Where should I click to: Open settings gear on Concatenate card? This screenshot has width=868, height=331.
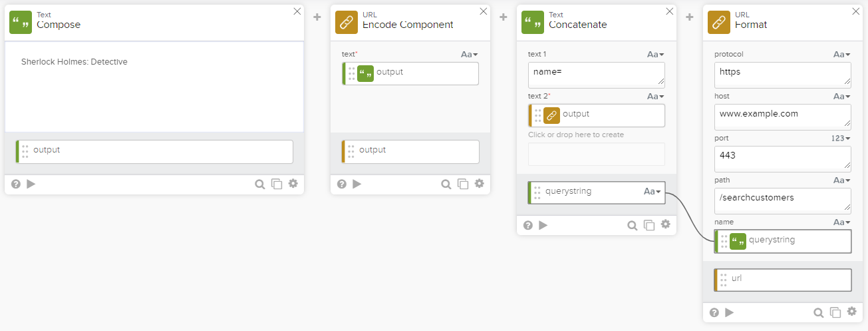pyautogui.click(x=665, y=224)
